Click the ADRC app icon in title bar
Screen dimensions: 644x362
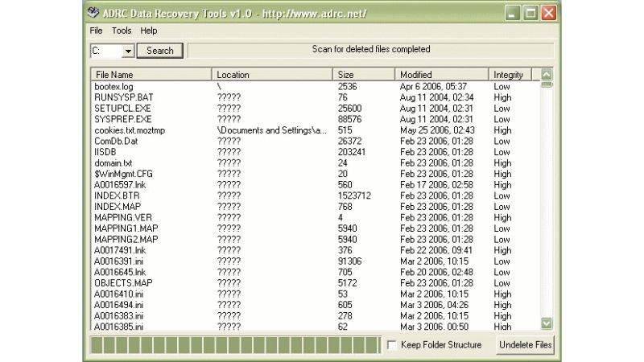click(93, 13)
